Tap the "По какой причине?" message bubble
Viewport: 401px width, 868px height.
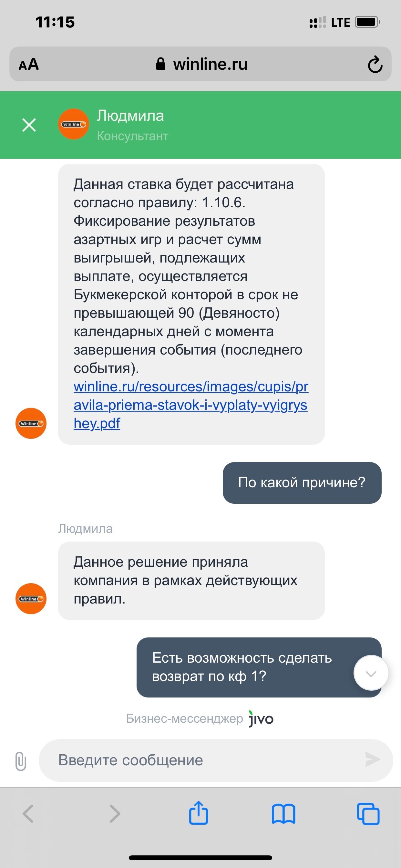pyautogui.click(x=302, y=482)
